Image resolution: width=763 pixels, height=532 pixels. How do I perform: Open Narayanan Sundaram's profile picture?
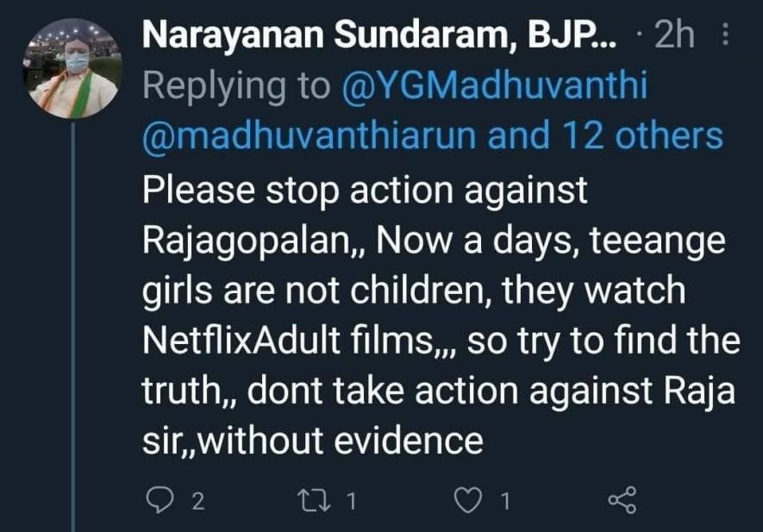tap(74, 69)
